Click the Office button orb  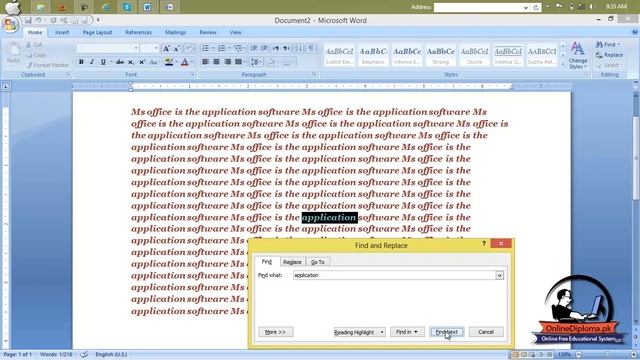point(11,24)
